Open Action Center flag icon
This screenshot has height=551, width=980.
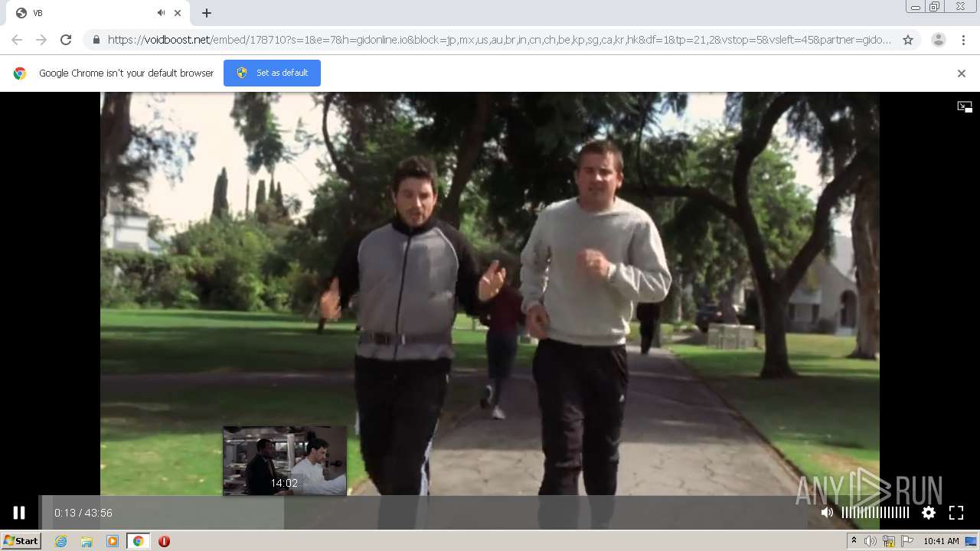click(907, 541)
